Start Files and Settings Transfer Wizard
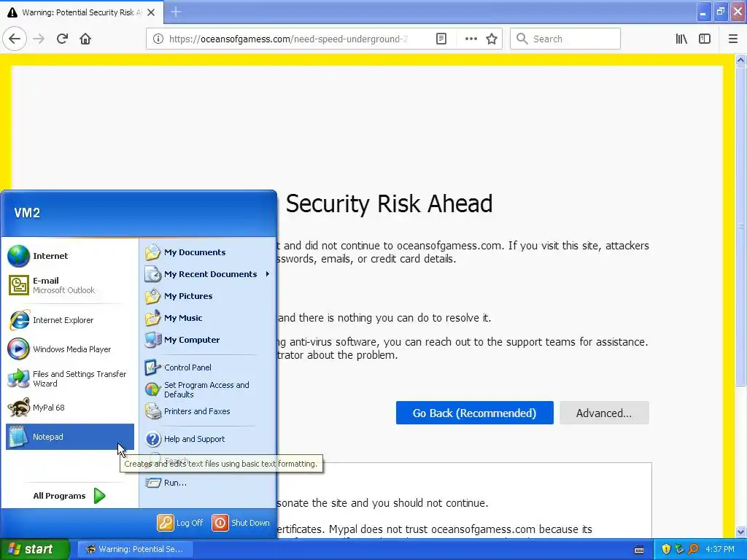This screenshot has height=560, width=747. [x=69, y=378]
